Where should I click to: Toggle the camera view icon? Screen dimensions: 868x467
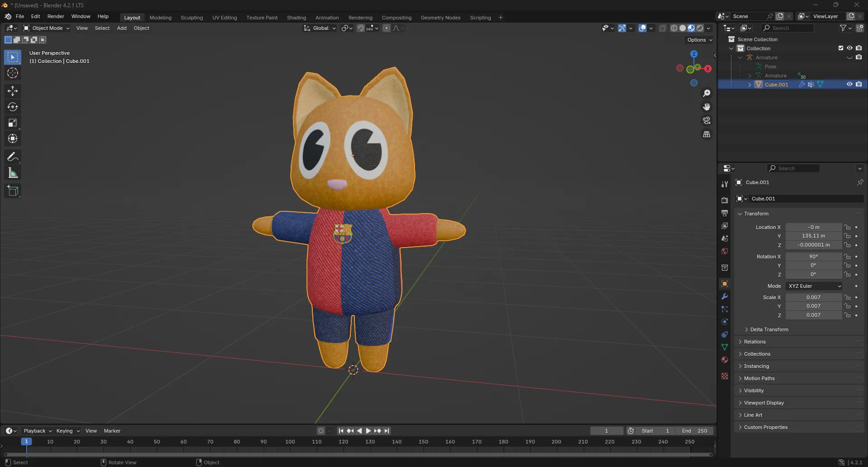[707, 120]
